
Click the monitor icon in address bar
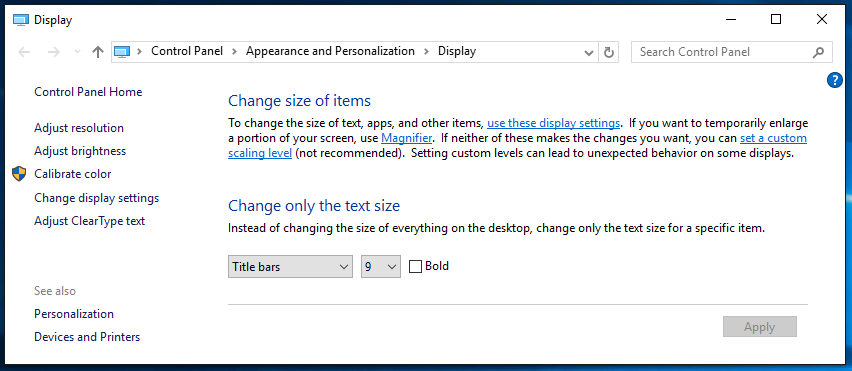click(x=122, y=52)
